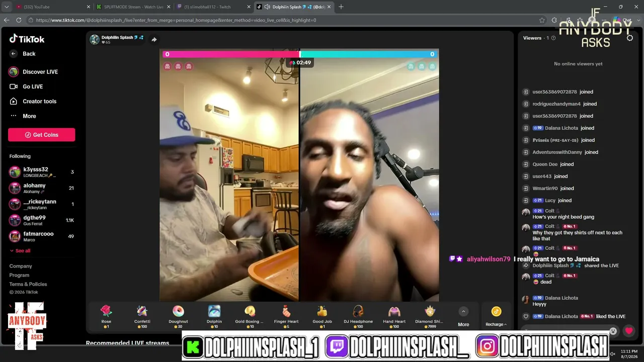The height and width of the screenshot is (362, 644).
Task: Send a Finger Heart gift
Action: coord(286,316)
